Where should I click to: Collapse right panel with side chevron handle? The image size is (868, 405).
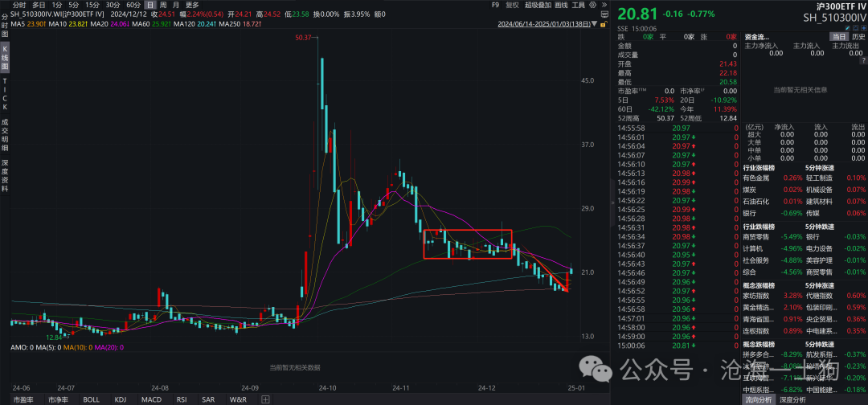point(612,203)
